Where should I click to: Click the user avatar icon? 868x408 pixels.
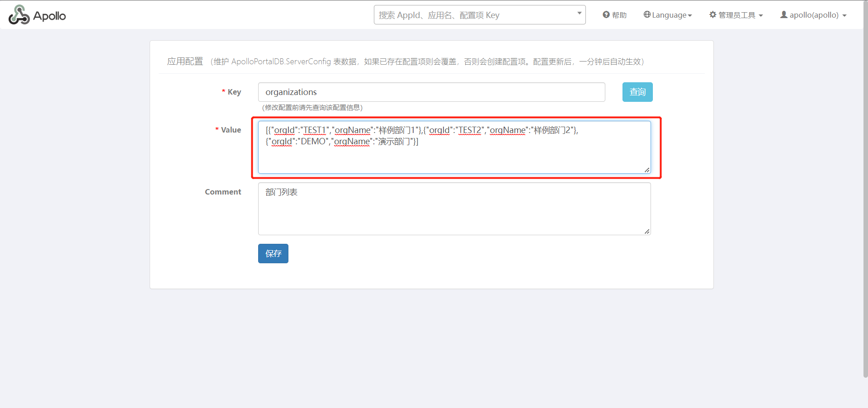(784, 15)
